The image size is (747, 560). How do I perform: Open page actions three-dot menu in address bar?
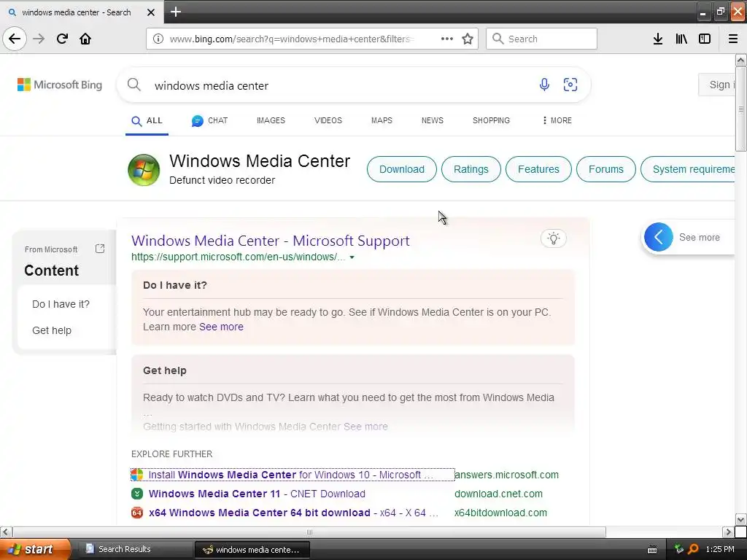(x=447, y=39)
